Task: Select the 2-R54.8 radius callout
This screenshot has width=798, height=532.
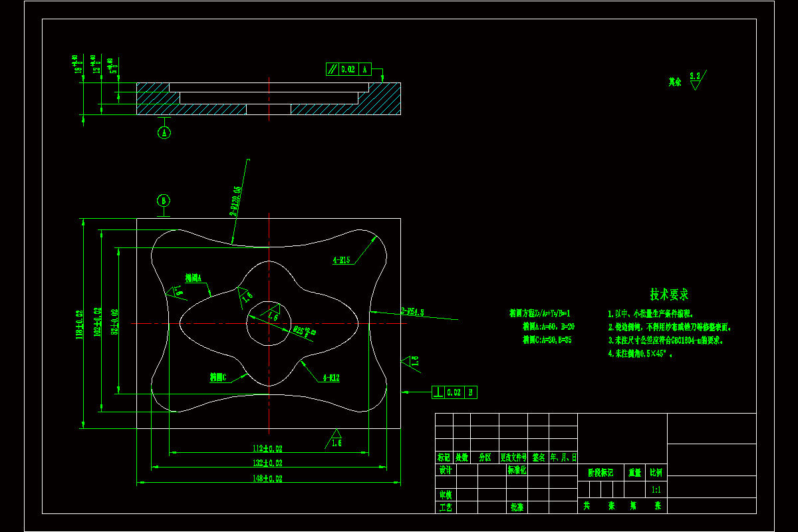Action: (412, 311)
